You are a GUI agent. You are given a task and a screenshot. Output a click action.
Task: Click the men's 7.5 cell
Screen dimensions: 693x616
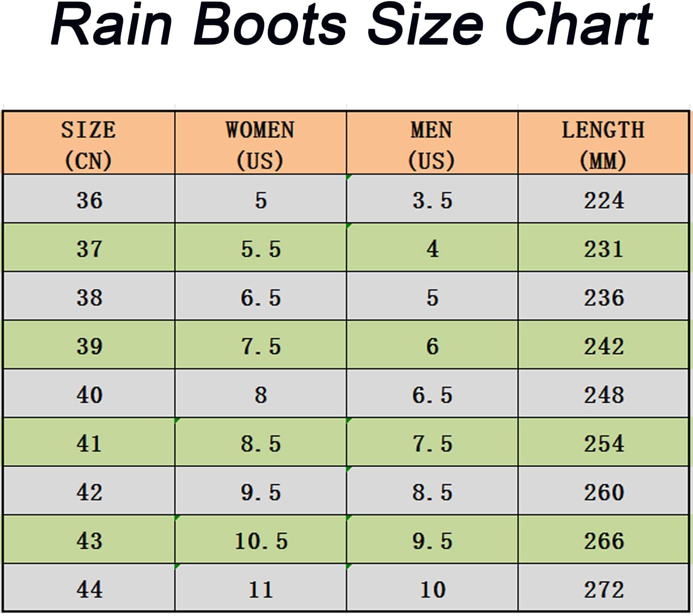click(x=432, y=442)
